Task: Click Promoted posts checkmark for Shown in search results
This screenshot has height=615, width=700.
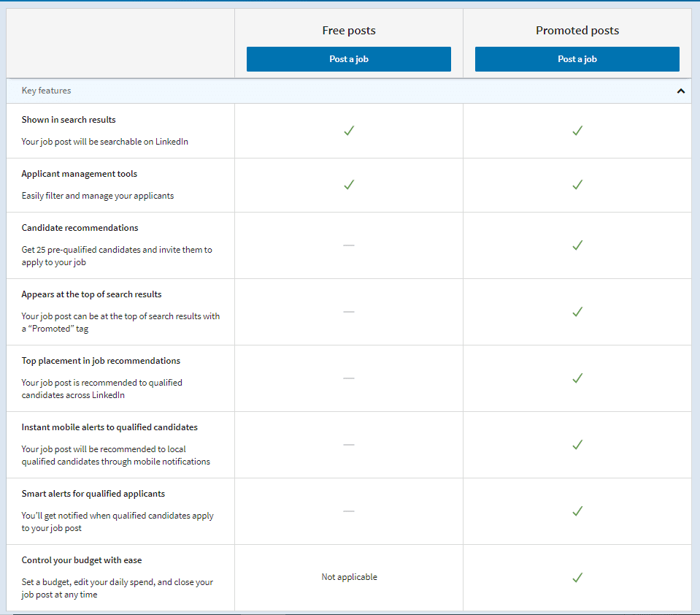Action: click(x=577, y=131)
